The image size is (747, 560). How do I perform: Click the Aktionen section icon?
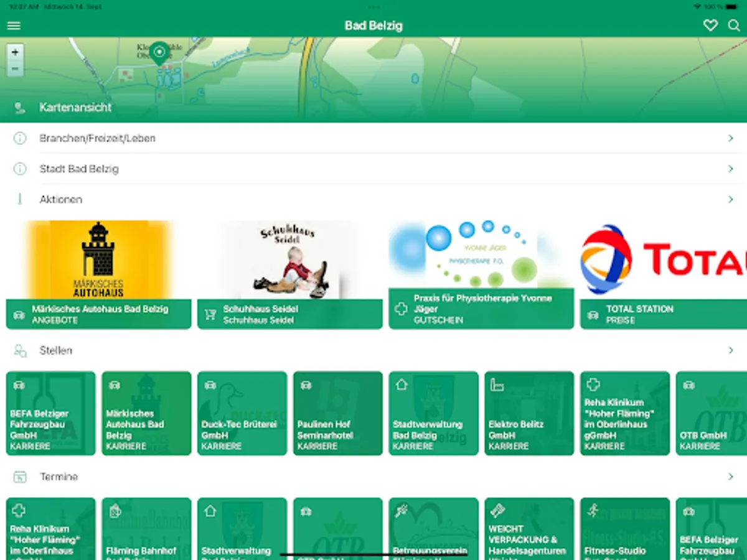coord(20,199)
